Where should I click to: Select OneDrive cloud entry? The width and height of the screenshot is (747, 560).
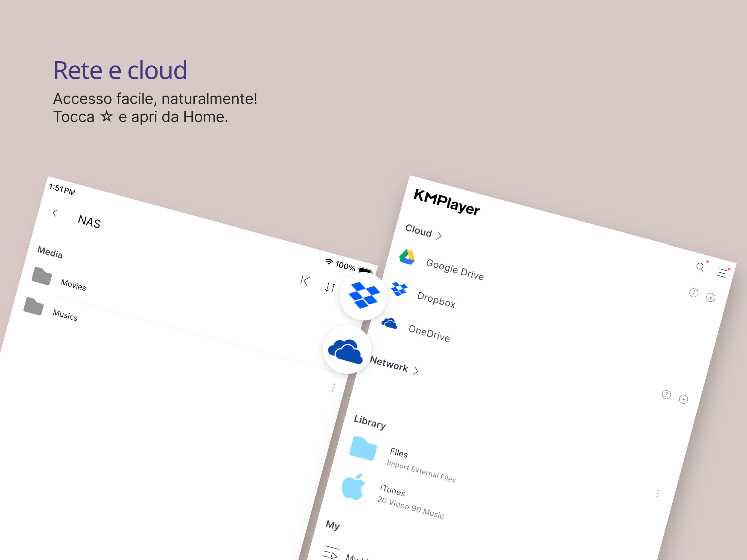429,333
